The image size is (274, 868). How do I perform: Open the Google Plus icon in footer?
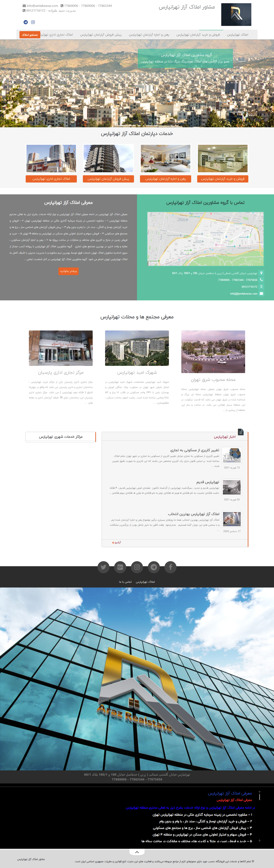click(120, 567)
